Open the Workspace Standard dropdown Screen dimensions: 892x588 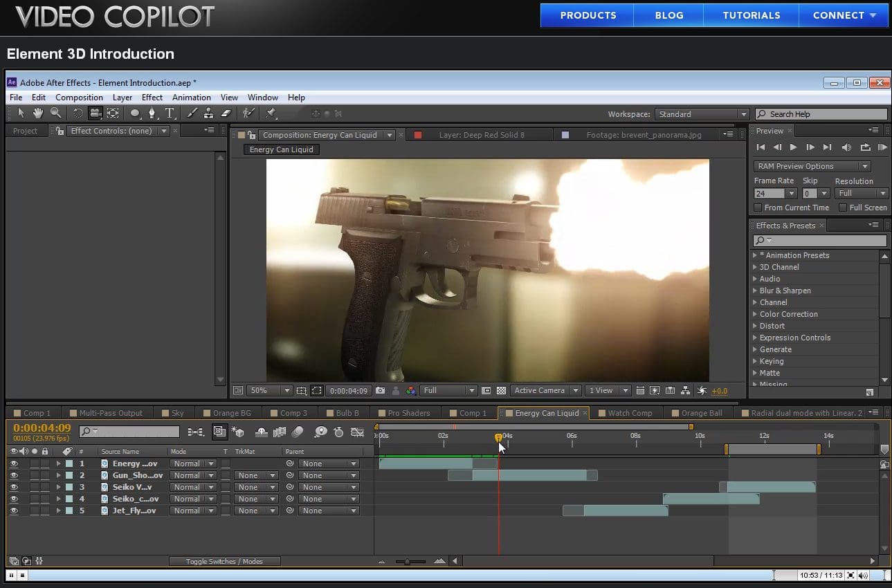tap(702, 114)
